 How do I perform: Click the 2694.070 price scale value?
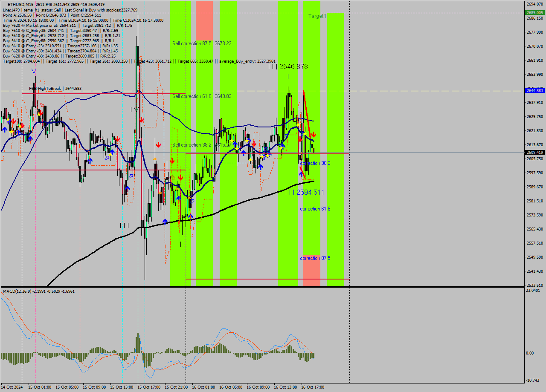(x=535, y=4)
